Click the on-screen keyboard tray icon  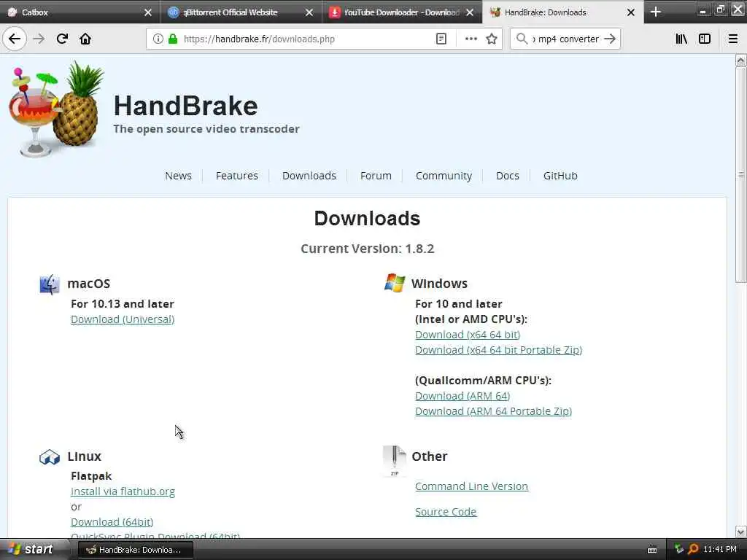coord(652,550)
